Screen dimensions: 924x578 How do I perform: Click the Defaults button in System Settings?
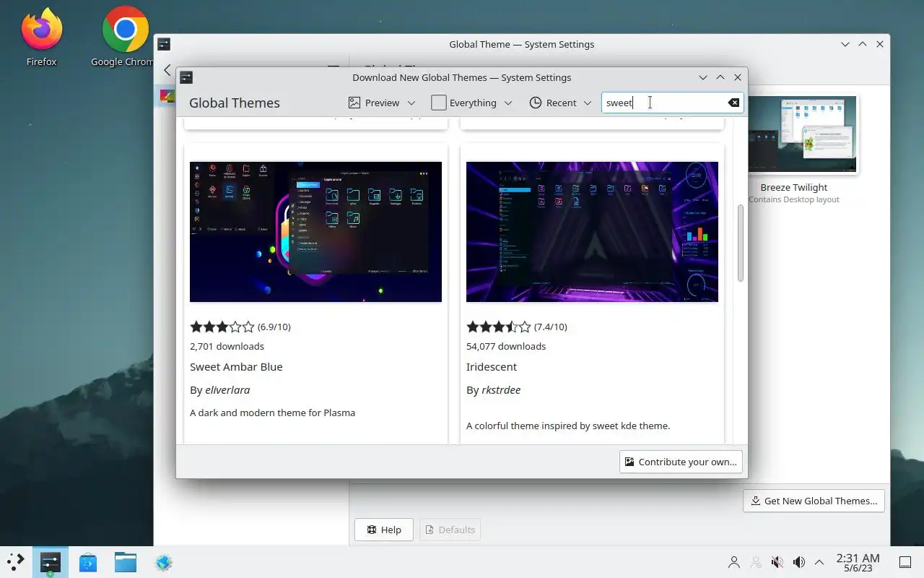point(450,530)
